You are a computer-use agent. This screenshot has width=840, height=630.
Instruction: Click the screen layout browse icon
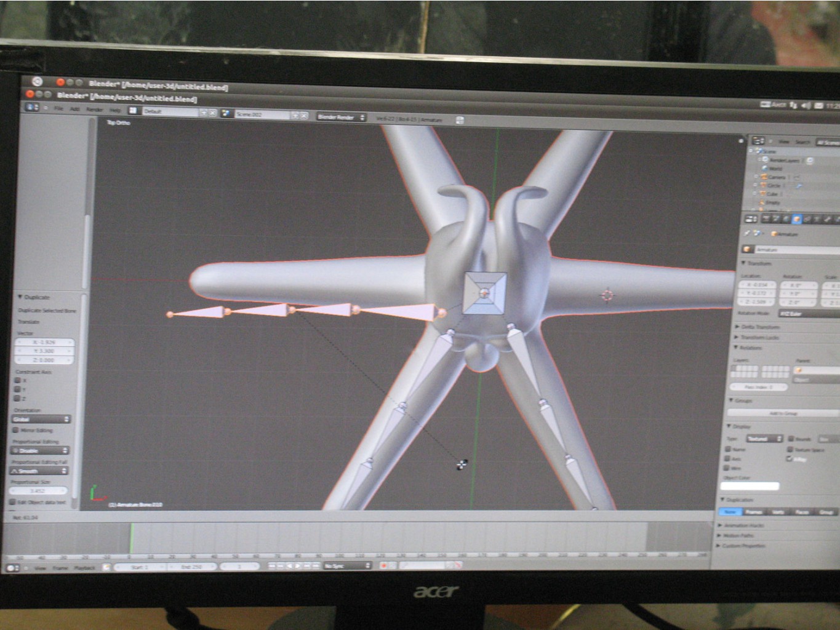(x=133, y=111)
